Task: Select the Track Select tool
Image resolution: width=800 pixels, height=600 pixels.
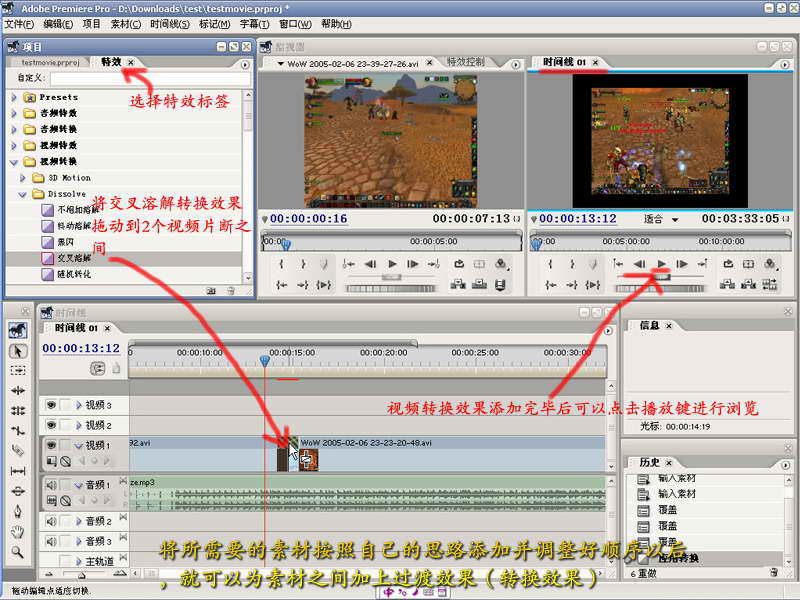Action: coord(18,370)
